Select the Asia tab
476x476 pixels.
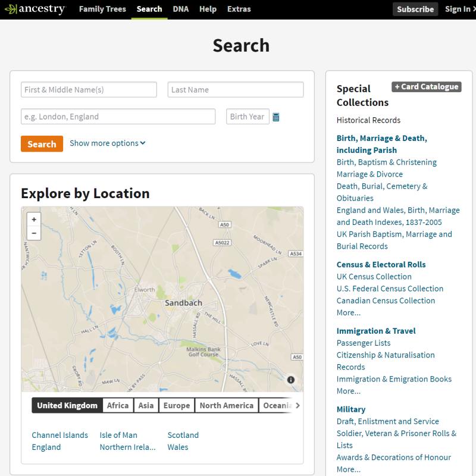pyautogui.click(x=146, y=405)
